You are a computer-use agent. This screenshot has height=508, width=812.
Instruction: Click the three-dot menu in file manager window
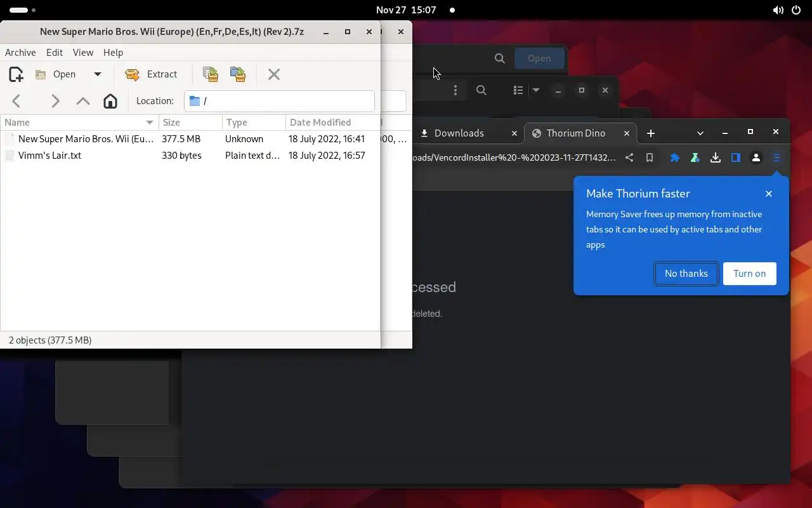(455, 91)
